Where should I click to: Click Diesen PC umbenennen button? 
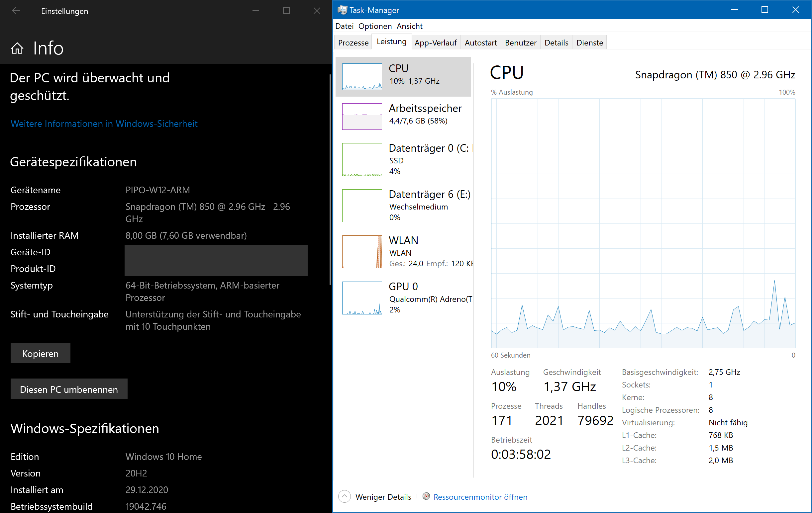pyautogui.click(x=69, y=389)
